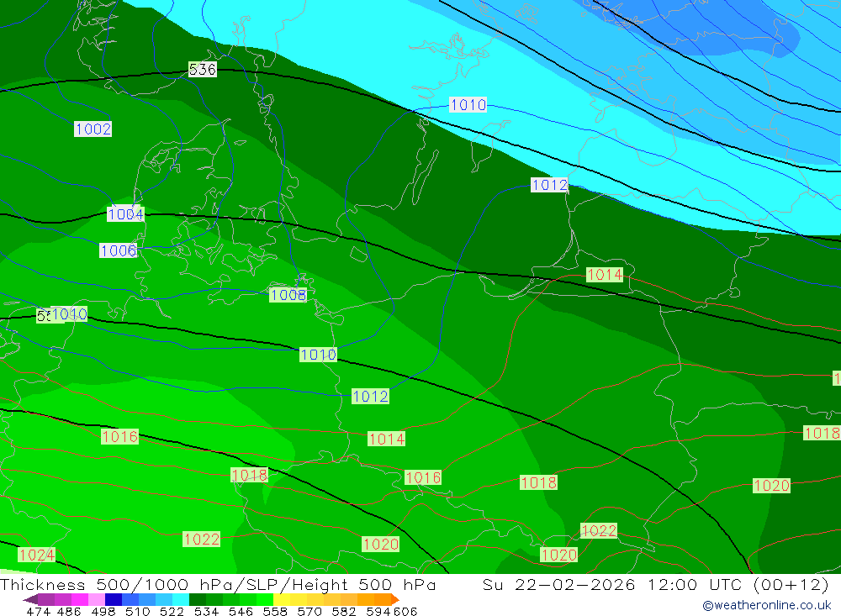This screenshot has height=616, width=841.
Task: Click the blue 1006 isobar label
Action: (118, 250)
